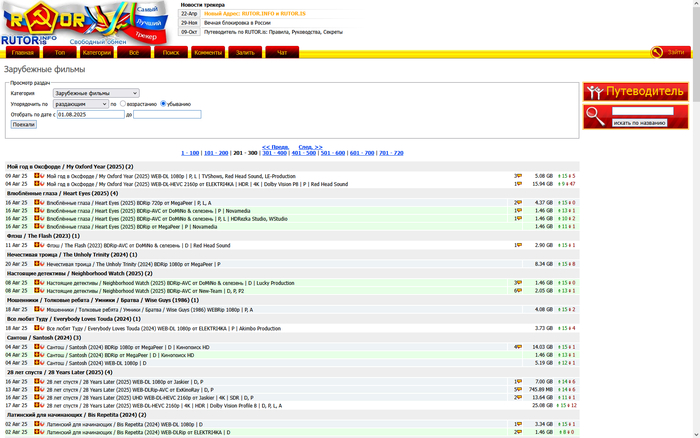Open the Поиск menu tab
The width and height of the screenshot is (700, 438).
pos(171,53)
